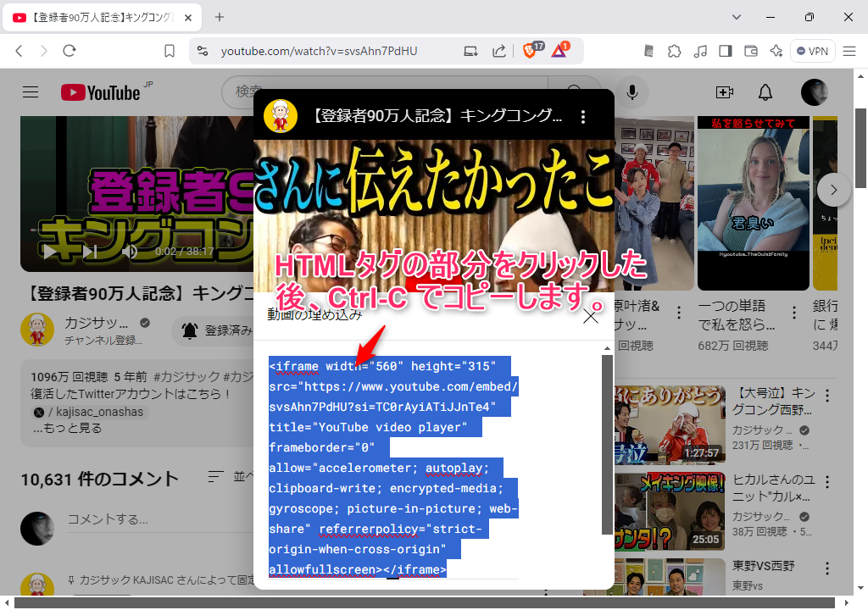Click the address bar URL
The width and height of the screenshot is (868, 610).
319,51
